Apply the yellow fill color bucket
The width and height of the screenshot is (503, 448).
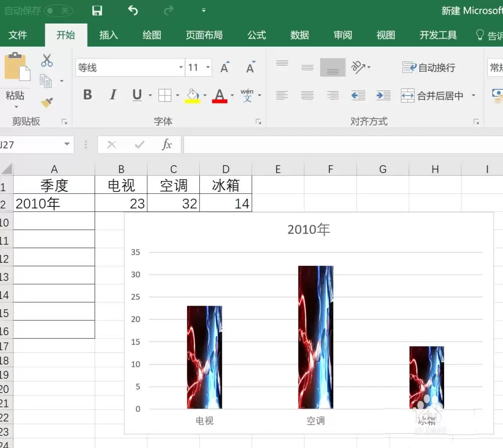click(193, 95)
